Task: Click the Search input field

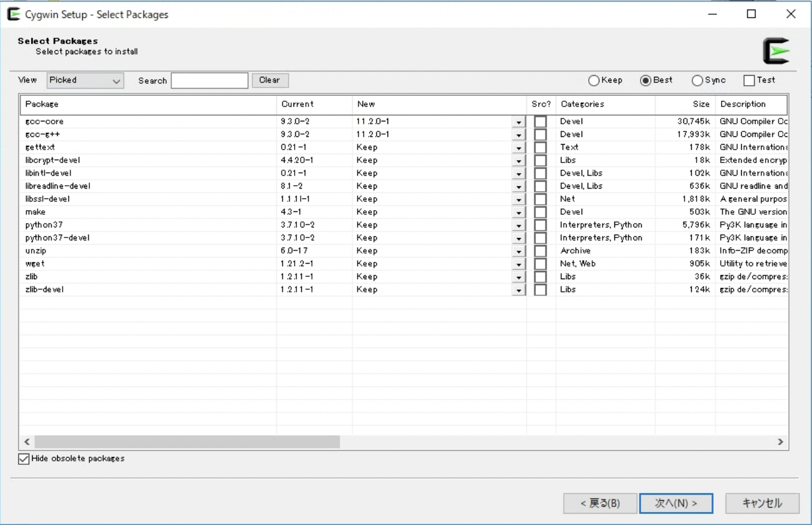Action: 209,80
